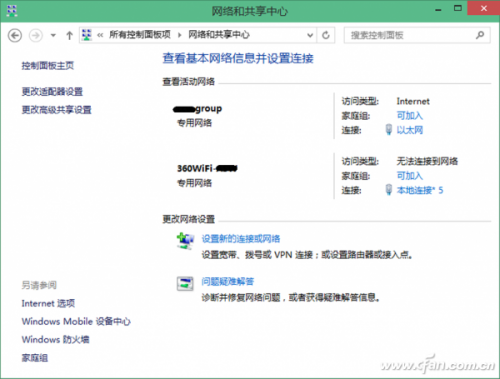The image size is (500, 379).
Task: Click the 无法连接到网络 access type text
Action: [427, 161]
